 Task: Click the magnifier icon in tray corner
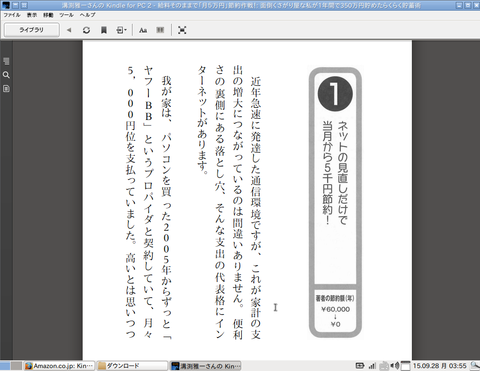pyautogui.click(x=475, y=366)
